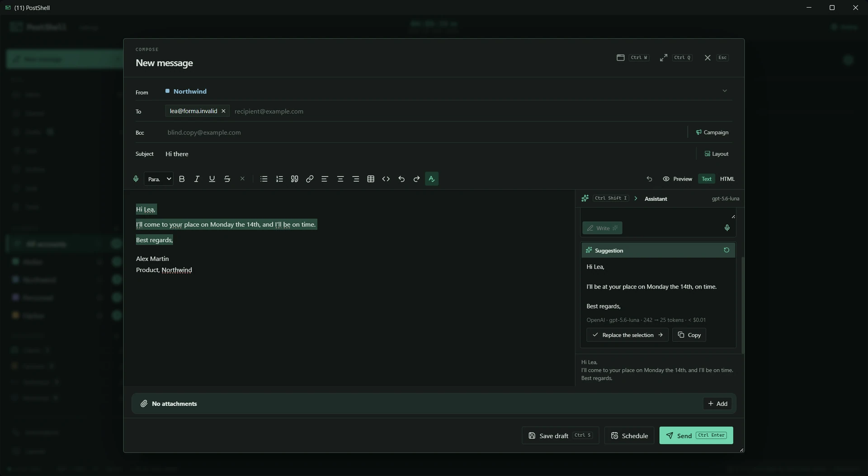Insert a bulleted list

(x=264, y=179)
